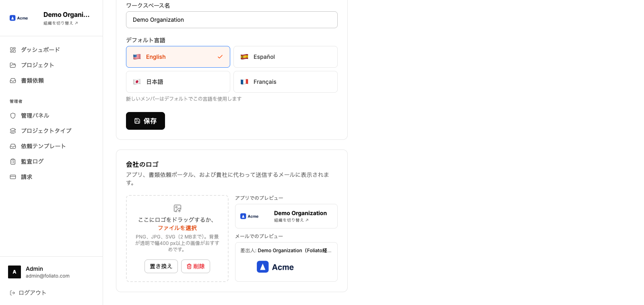Image resolution: width=644 pixels, height=305 pixels.
Task: Open 依頼テンプレート page
Action: click(x=52, y=146)
